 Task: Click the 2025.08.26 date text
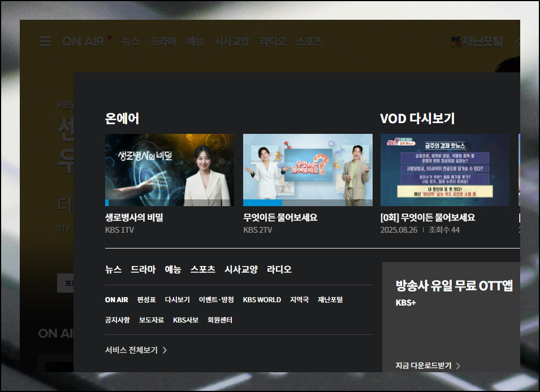(399, 230)
